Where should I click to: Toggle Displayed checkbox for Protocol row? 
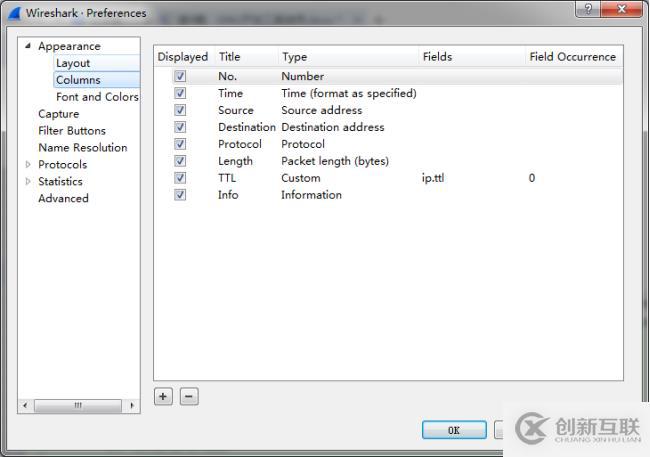coord(180,144)
